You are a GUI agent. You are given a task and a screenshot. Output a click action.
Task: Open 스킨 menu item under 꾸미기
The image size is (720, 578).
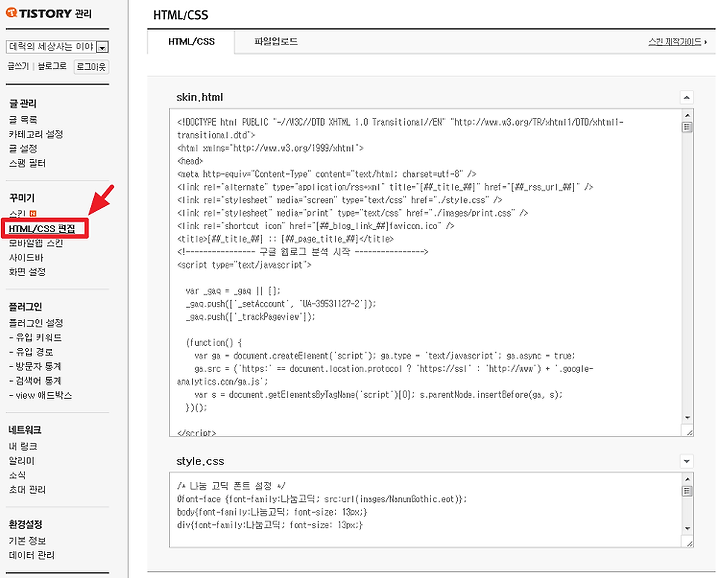click(x=17, y=214)
